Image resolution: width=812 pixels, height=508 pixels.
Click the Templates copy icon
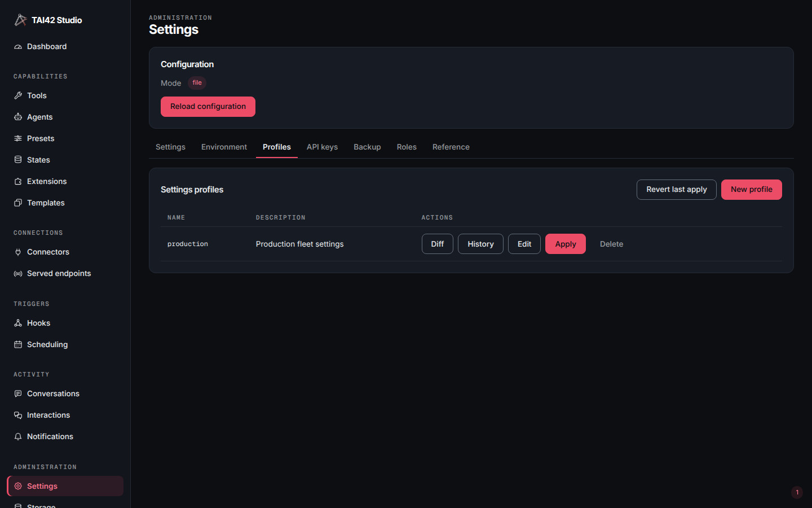[18, 203]
